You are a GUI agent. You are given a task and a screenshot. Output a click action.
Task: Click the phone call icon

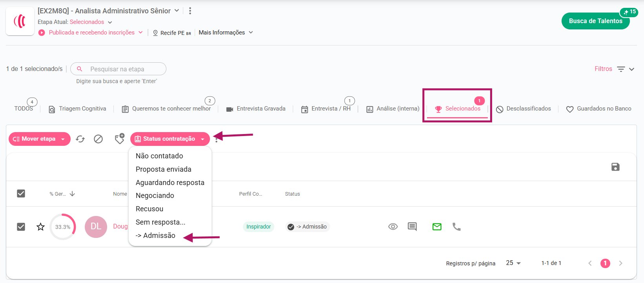(x=456, y=227)
